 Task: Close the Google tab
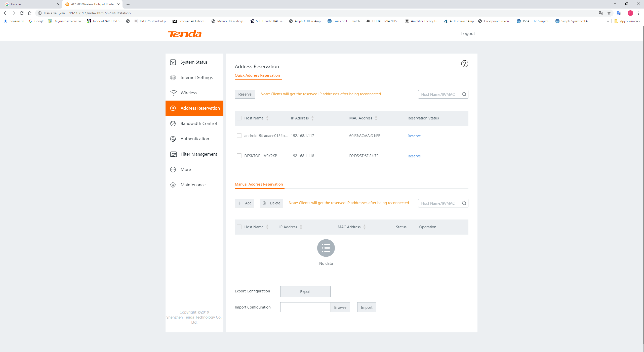(58, 4)
